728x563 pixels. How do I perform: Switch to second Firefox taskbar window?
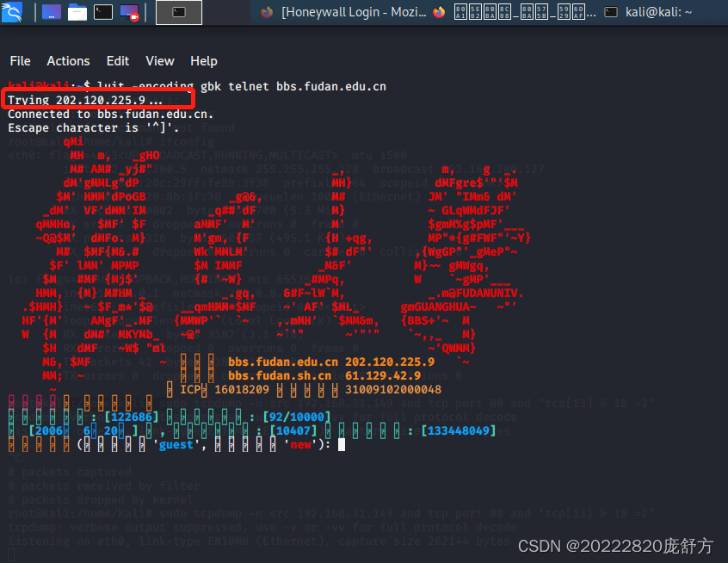click(515, 12)
